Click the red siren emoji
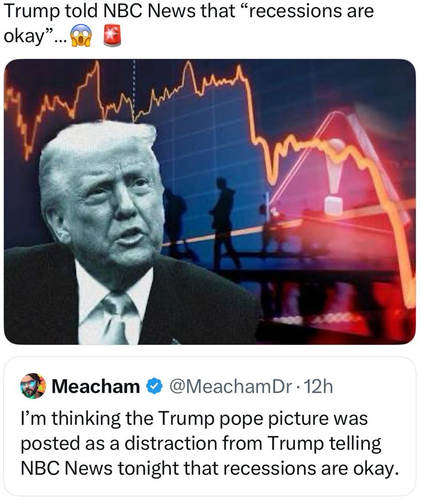This screenshot has width=421, height=504. click(x=111, y=35)
